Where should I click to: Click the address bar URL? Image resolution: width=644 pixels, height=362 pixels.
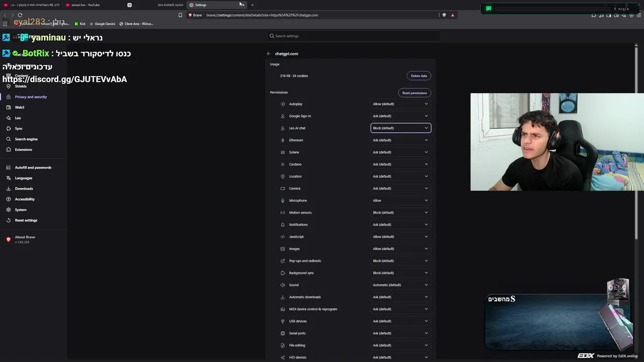(262, 15)
